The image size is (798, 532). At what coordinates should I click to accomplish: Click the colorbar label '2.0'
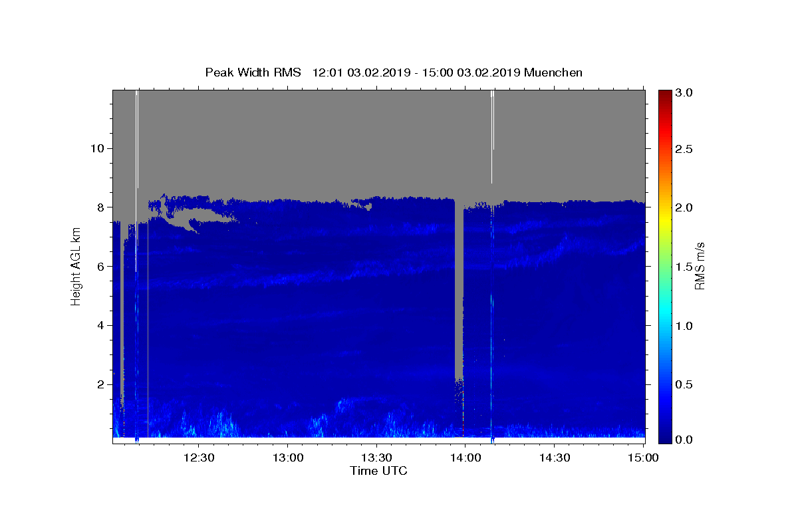tap(684, 207)
